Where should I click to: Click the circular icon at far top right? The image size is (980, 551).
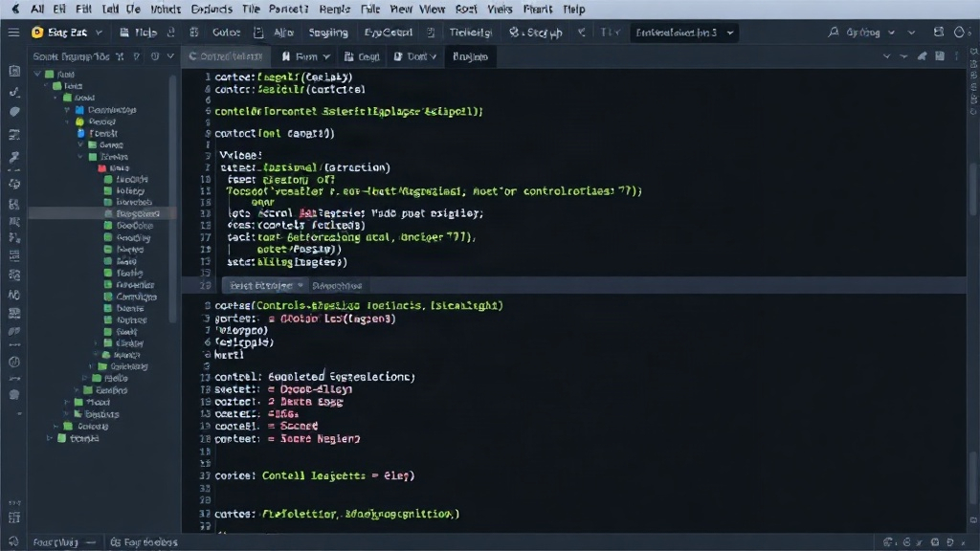click(x=959, y=33)
